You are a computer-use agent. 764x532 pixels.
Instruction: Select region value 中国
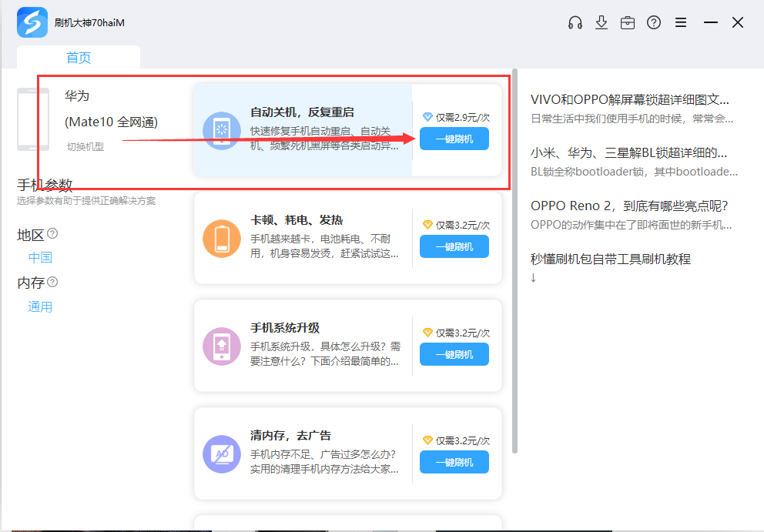(x=40, y=257)
